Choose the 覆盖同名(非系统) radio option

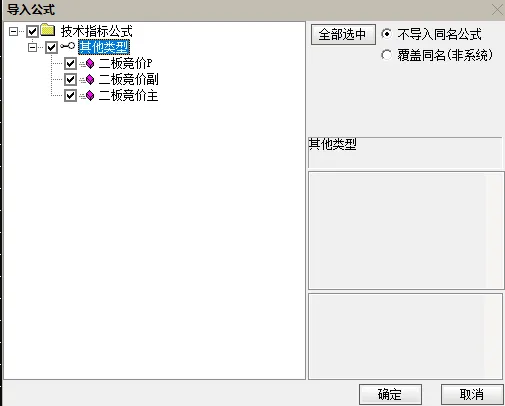coord(386,55)
